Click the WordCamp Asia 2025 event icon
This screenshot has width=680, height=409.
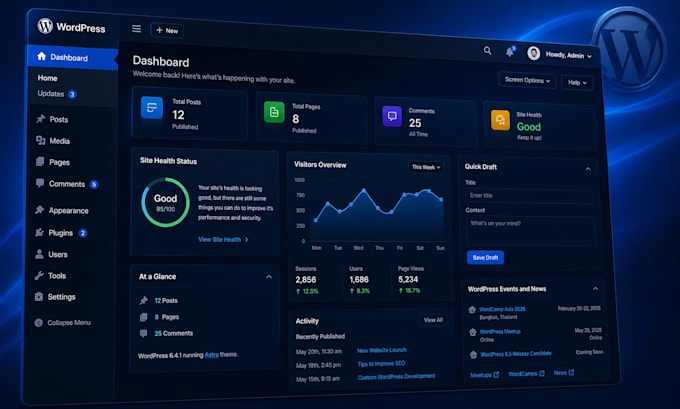tap(472, 310)
